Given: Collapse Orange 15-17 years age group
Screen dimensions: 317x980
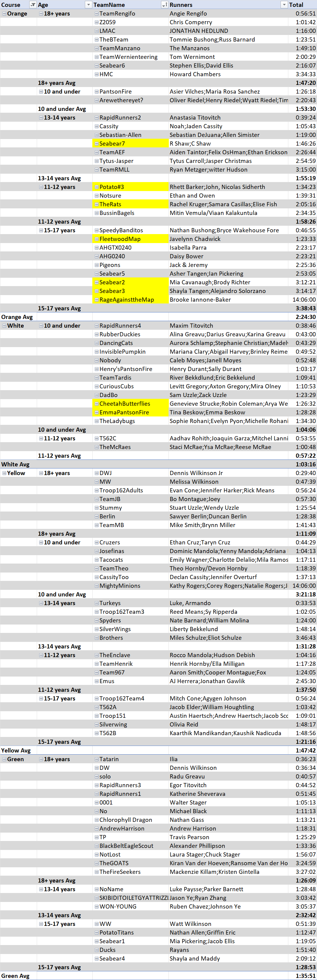Looking at the screenshot, I should click(41, 230).
